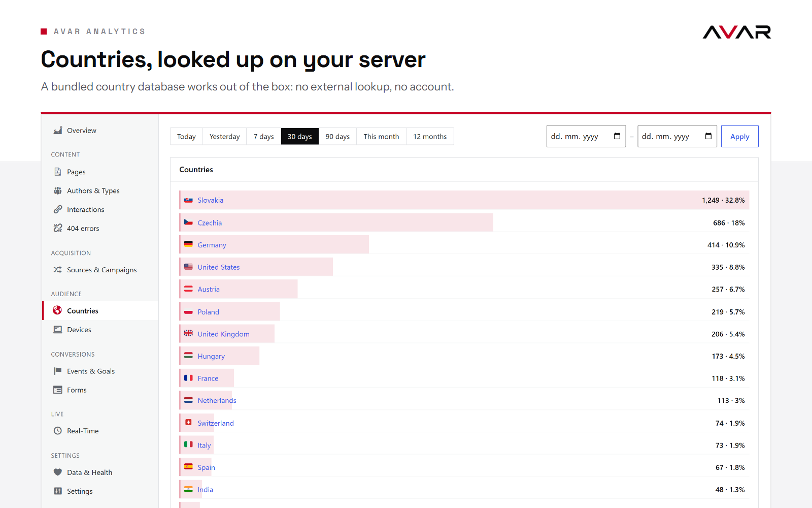812x508 pixels.
Task: Click the Pages document icon
Action: tap(58, 172)
